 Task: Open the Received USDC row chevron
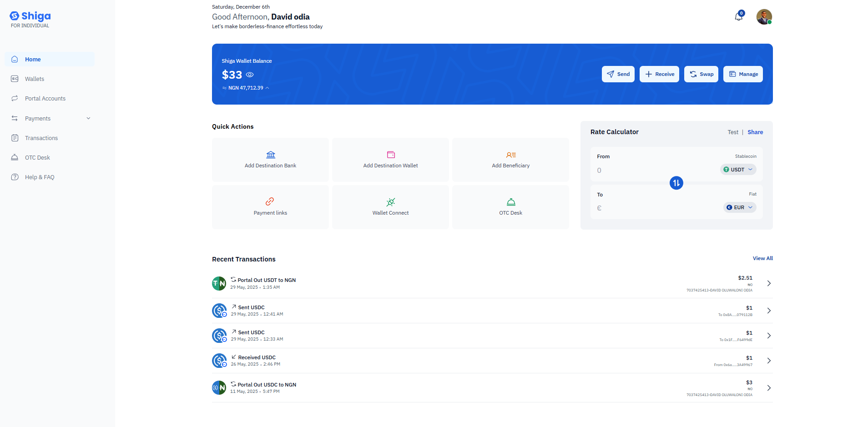click(x=769, y=361)
